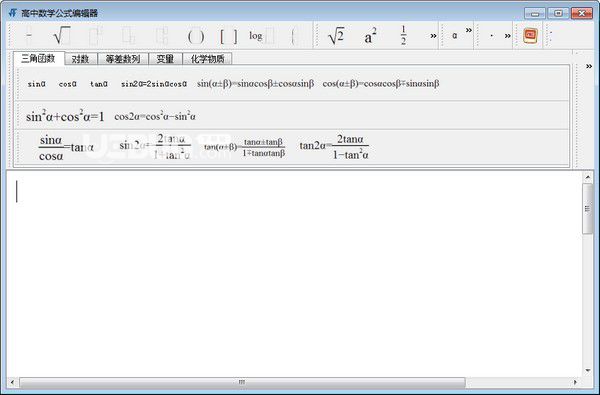Open the 等差数列 tab
This screenshot has width=600, height=395.
[x=123, y=59]
